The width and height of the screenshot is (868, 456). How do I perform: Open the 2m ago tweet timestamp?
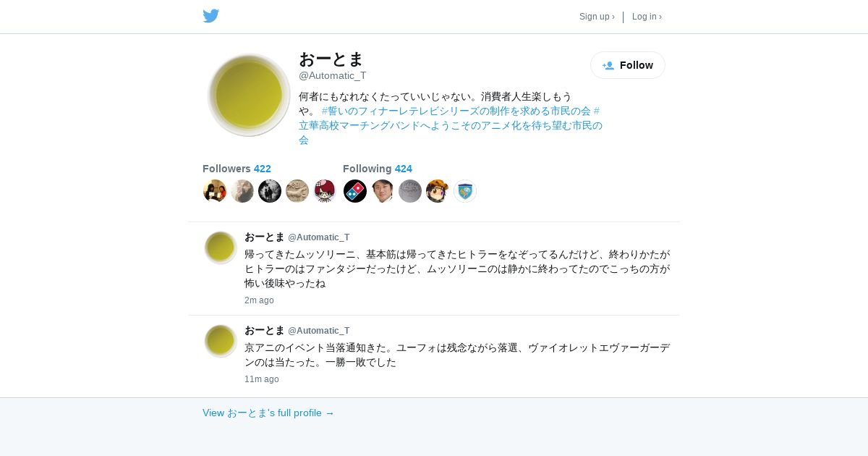click(x=259, y=300)
